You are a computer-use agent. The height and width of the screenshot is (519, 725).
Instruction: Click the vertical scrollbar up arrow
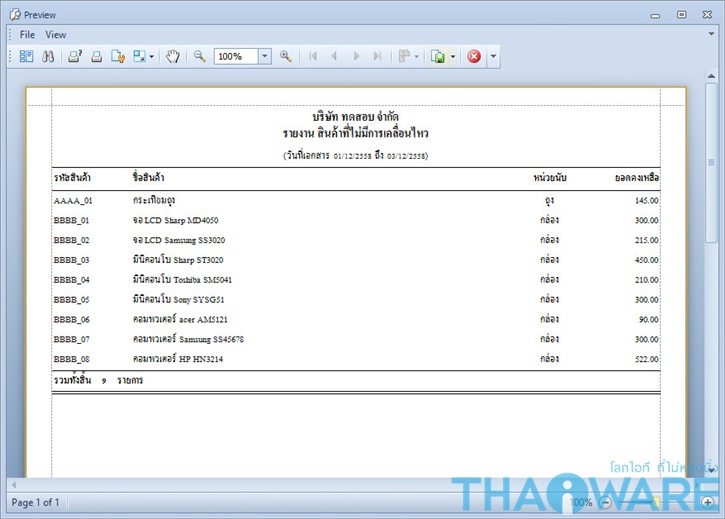711,76
